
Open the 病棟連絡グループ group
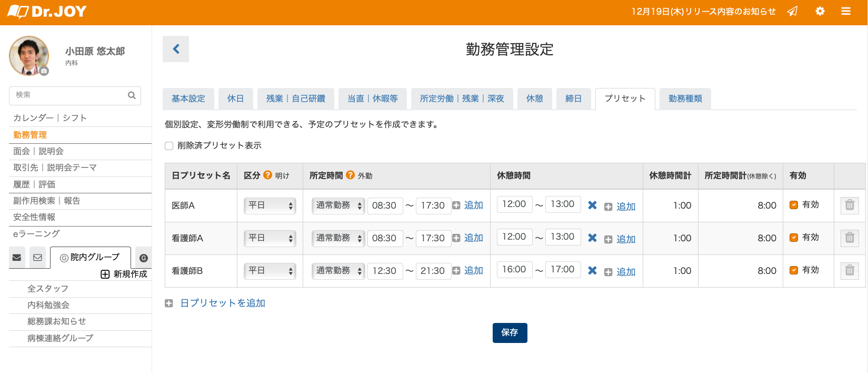[80, 338]
